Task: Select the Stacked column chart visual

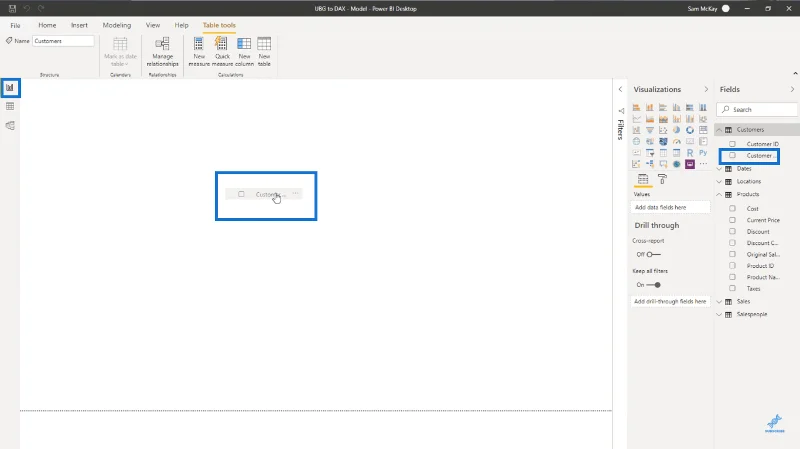Action: point(649,108)
